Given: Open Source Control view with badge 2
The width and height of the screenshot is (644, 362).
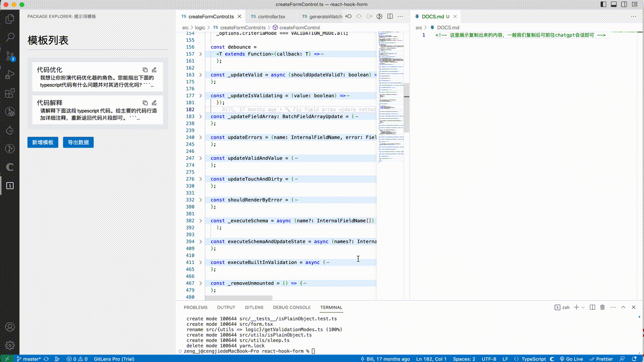Looking at the screenshot, I should 10,56.
